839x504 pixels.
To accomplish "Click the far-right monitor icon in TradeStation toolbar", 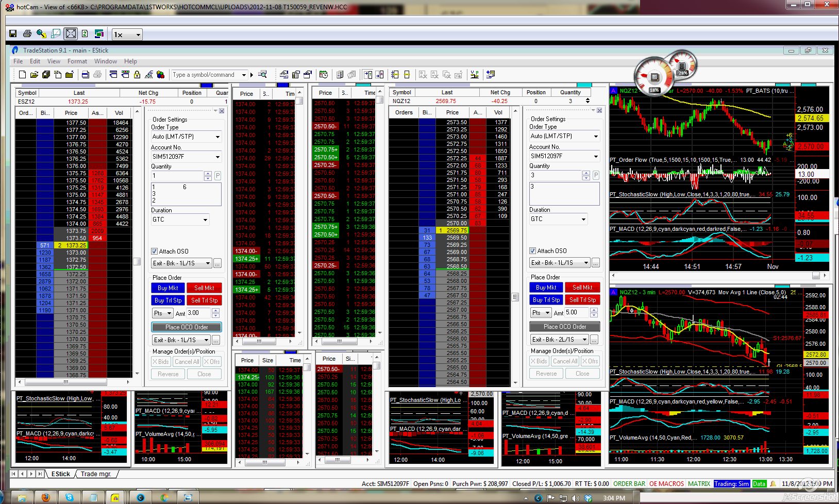I will click(490, 75).
